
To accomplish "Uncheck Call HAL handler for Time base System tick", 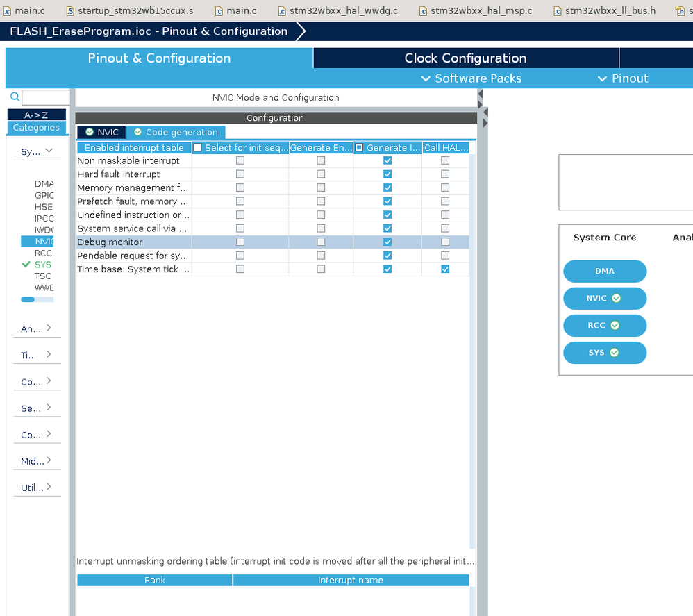I will [445, 269].
